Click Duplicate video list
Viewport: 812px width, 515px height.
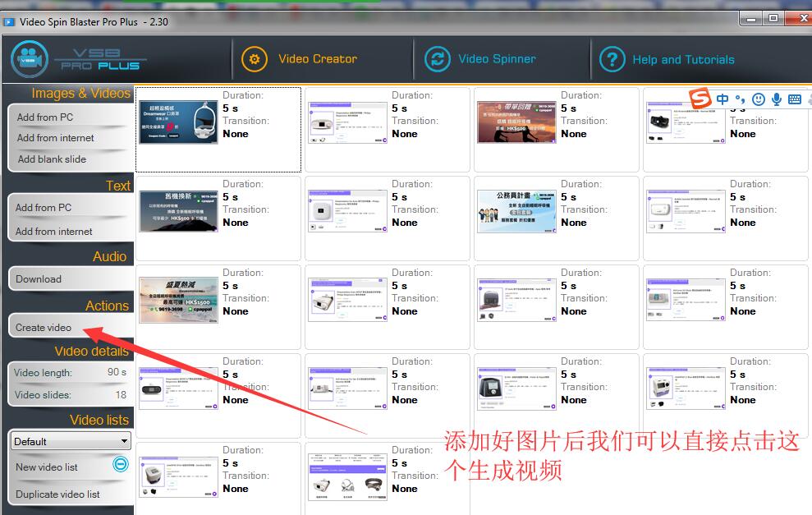[x=57, y=494]
